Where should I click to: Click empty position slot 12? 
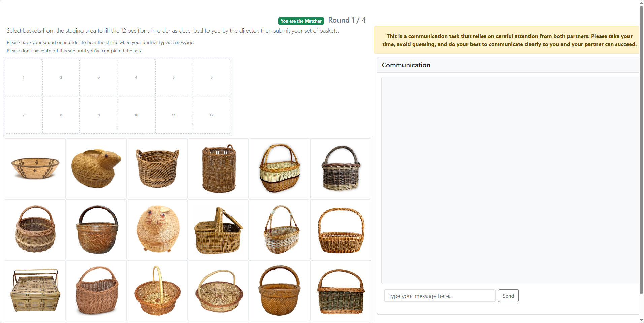click(211, 115)
